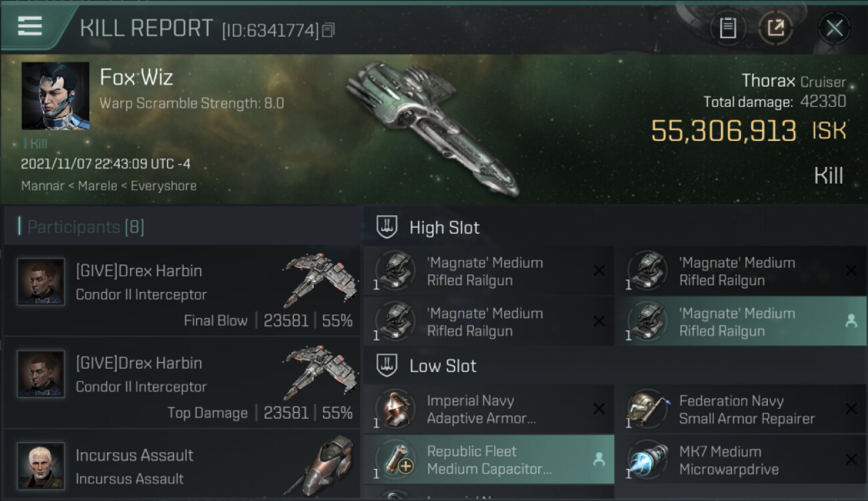The width and height of the screenshot is (868, 501).
Task: Click the High Slot shield icon
Action: [x=387, y=227]
